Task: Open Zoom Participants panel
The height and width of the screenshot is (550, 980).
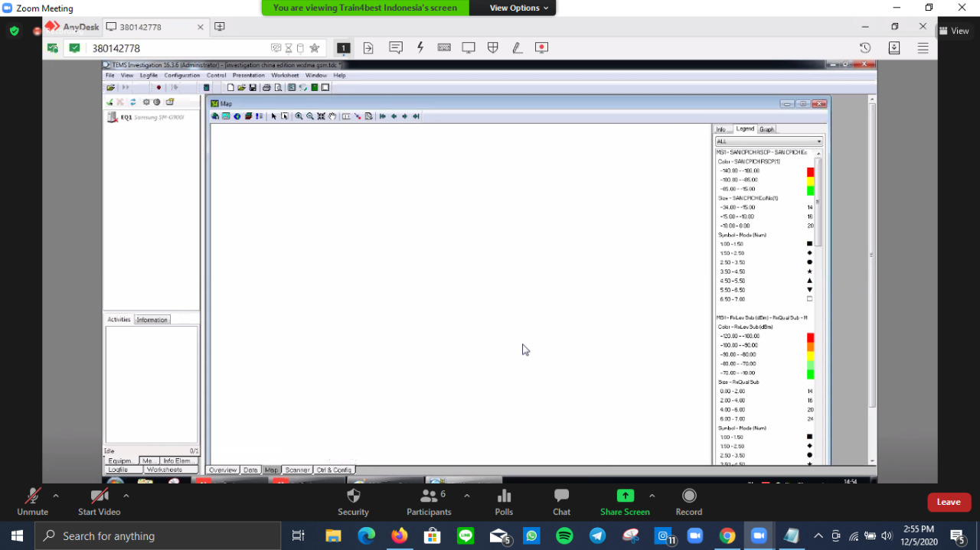Action: coord(429,501)
